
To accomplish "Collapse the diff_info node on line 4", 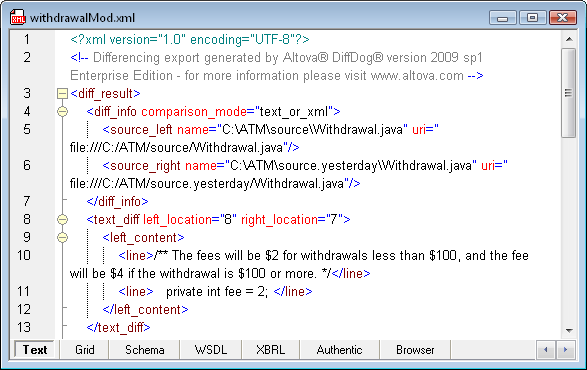I will [x=63, y=112].
